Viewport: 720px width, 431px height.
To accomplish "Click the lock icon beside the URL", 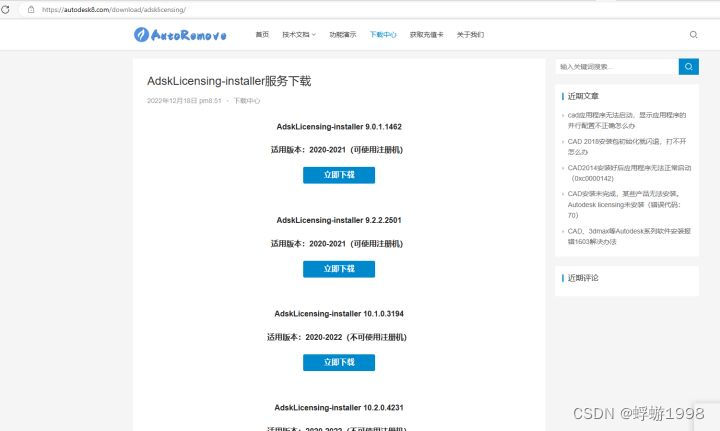I will (x=31, y=9).
